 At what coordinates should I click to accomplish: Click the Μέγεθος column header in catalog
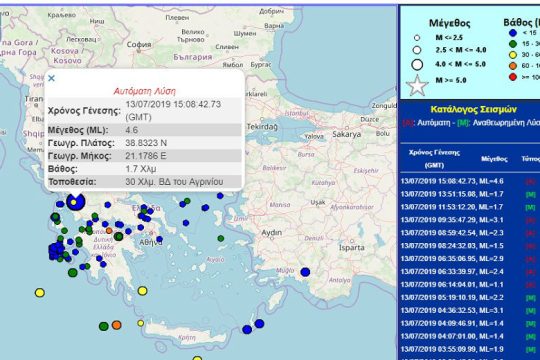tap(494, 159)
